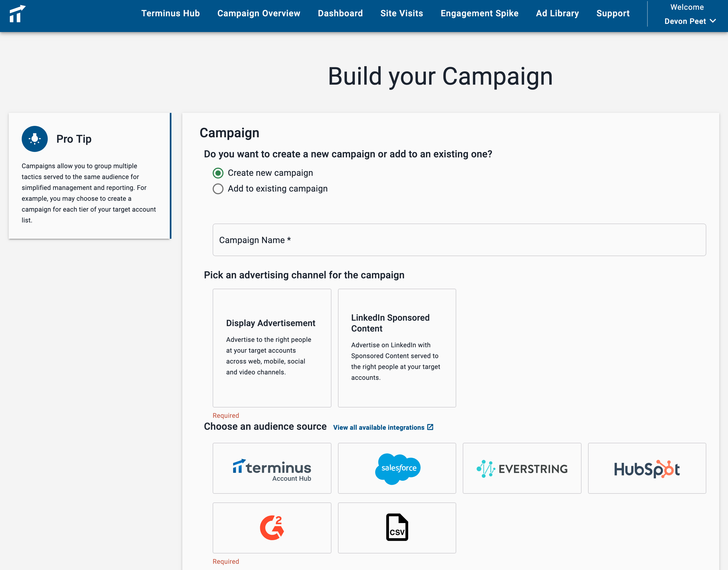This screenshot has height=570, width=728.
Task: Open Terminus Hub in navigation
Action: [x=171, y=13]
